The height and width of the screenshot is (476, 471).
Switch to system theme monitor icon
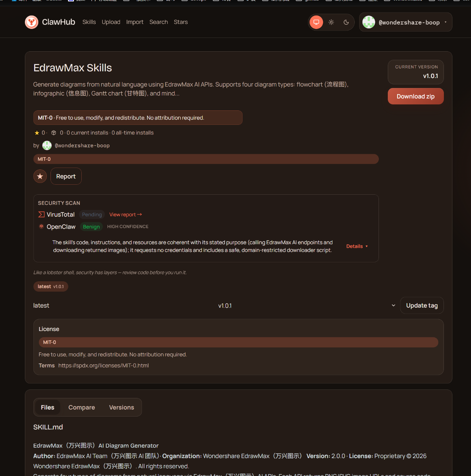(x=316, y=22)
